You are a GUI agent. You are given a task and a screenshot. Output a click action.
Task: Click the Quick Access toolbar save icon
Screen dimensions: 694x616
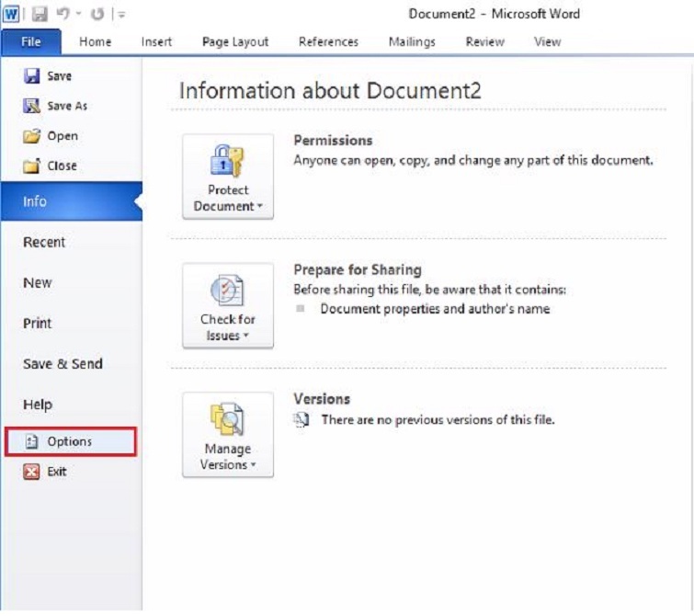(40, 15)
